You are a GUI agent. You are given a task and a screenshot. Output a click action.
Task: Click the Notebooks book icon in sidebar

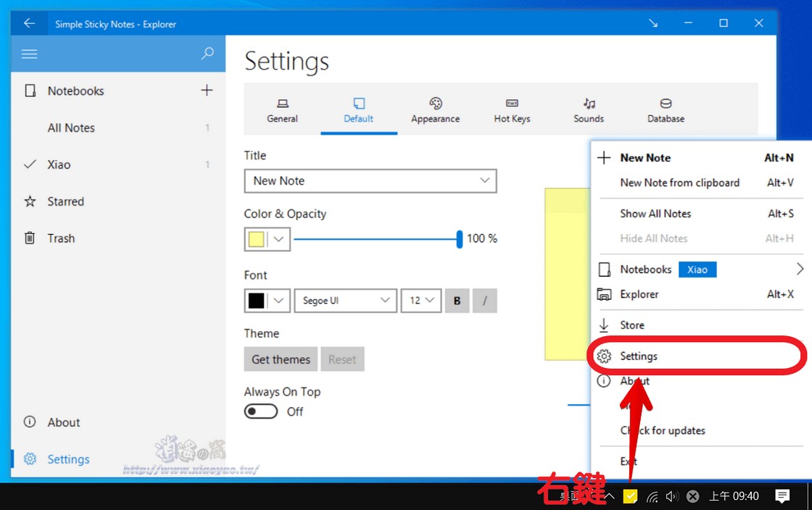coord(30,91)
